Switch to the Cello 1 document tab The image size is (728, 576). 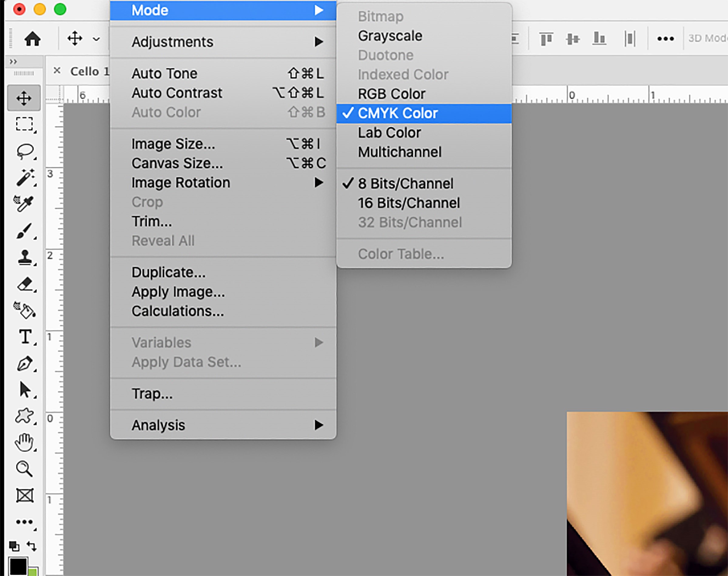[90, 71]
